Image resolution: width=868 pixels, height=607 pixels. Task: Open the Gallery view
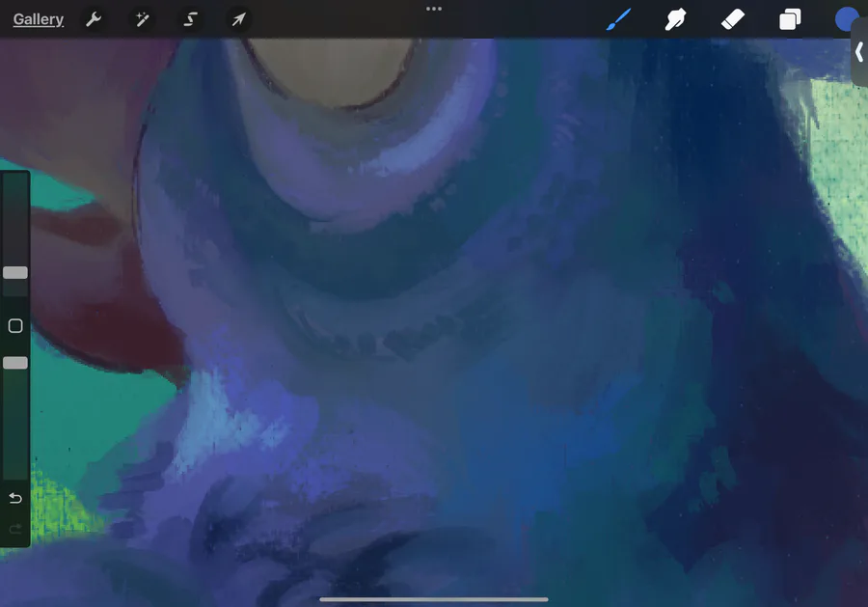[x=39, y=19]
